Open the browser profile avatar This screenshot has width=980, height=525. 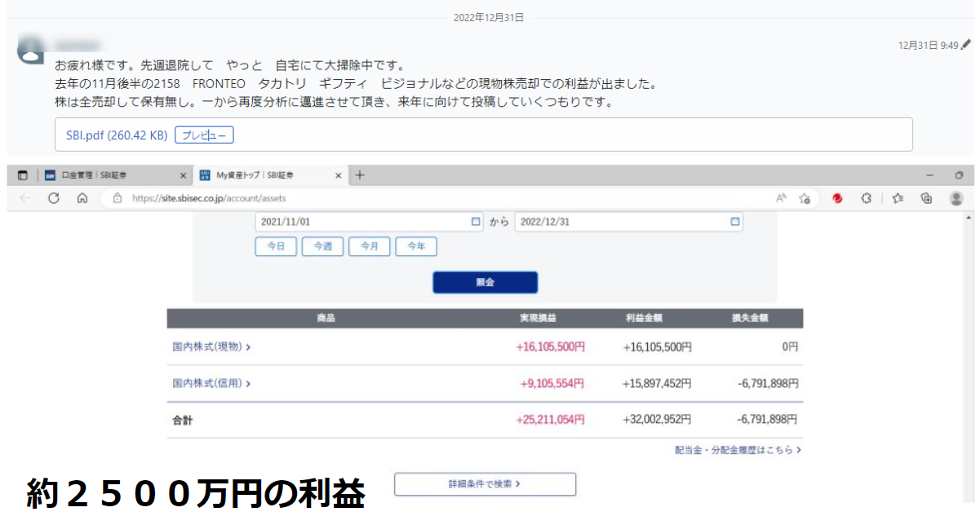click(956, 198)
